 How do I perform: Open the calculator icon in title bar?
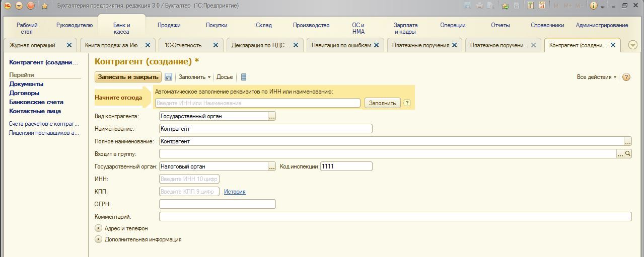[530, 6]
